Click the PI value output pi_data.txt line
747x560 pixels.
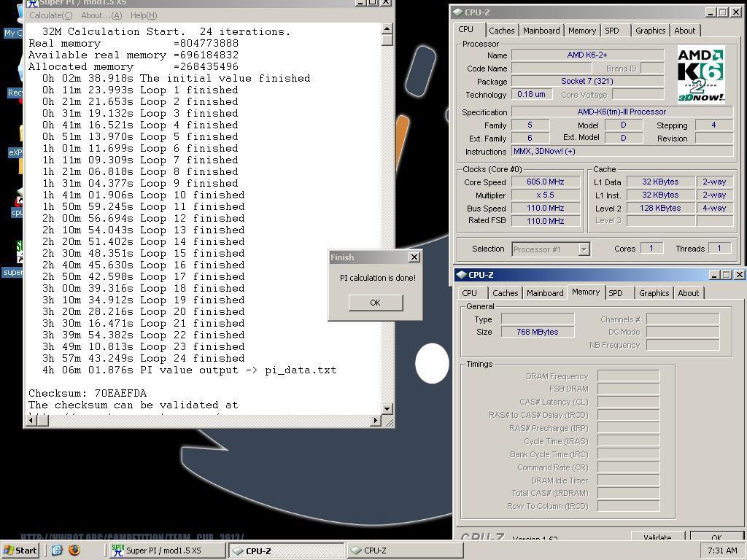pos(189,370)
